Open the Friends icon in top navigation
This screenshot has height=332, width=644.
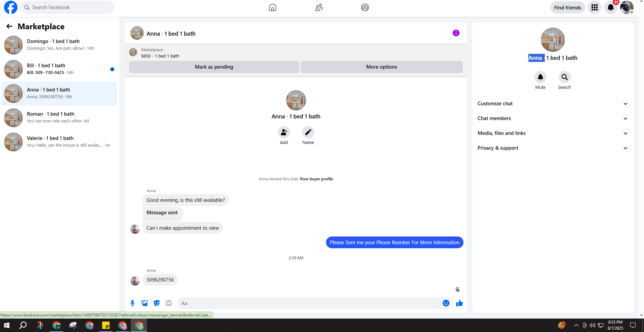319,7
